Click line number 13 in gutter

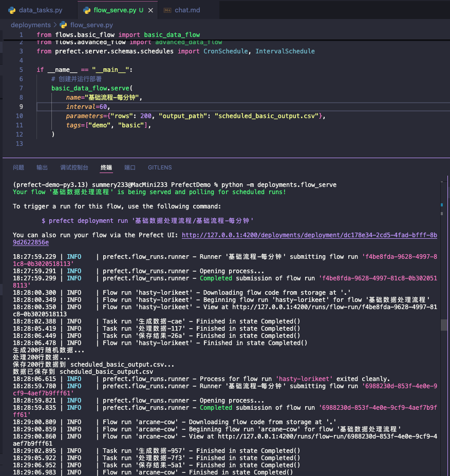19,144
